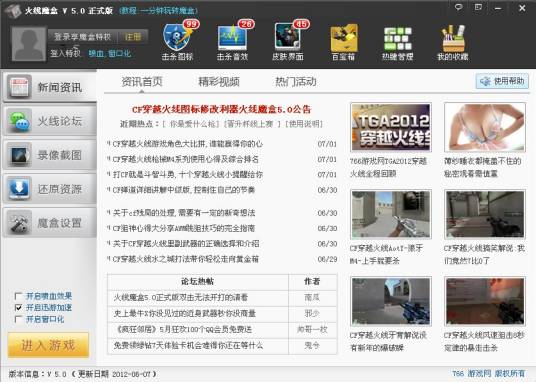
Task: Open 魔盒设置 settings in sidebar
Action: coord(50,223)
